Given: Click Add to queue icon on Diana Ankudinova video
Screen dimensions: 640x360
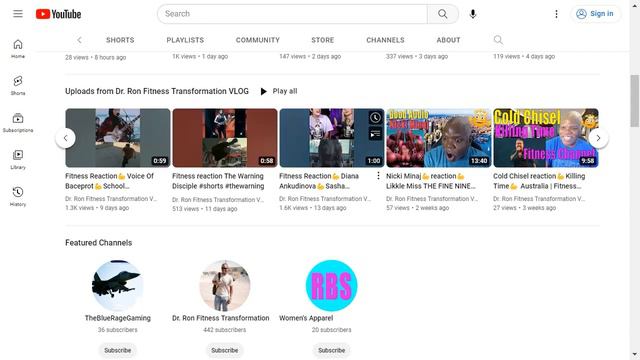Looking at the screenshot, I should tap(375, 133).
